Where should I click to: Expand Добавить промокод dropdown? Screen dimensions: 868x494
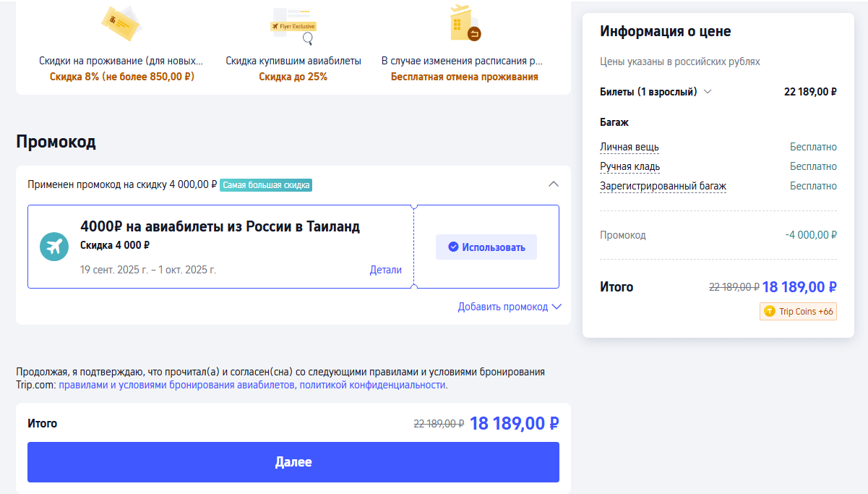(510, 307)
